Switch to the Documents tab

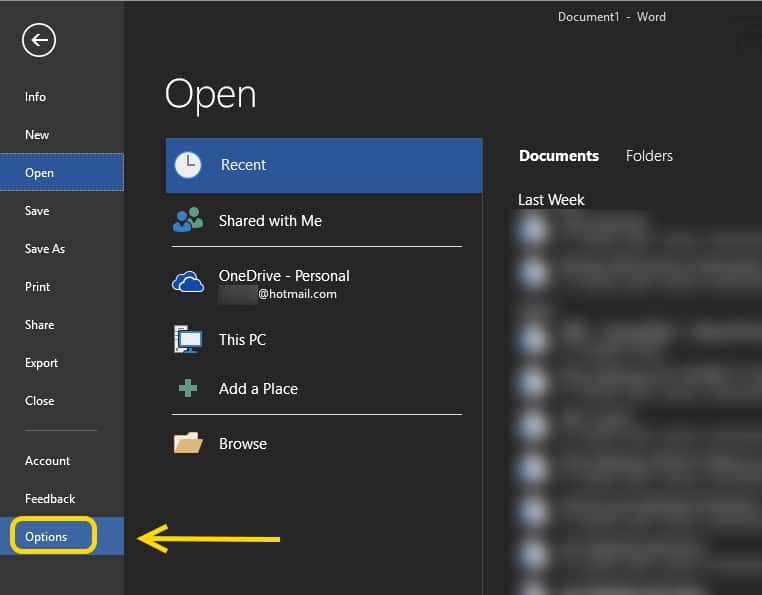pyautogui.click(x=559, y=156)
